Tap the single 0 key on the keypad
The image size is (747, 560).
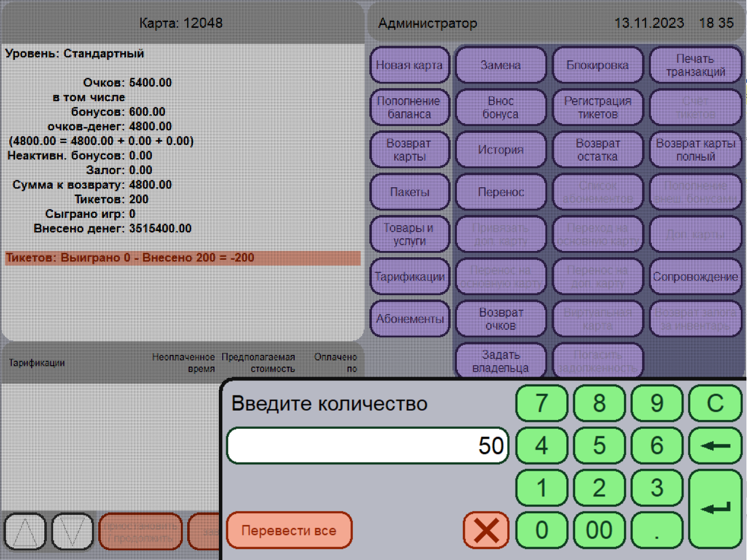click(x=542, y=530)
